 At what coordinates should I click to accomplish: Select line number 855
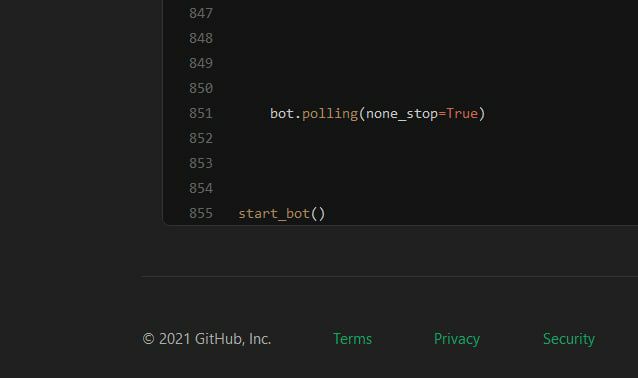tap(201, 214)
